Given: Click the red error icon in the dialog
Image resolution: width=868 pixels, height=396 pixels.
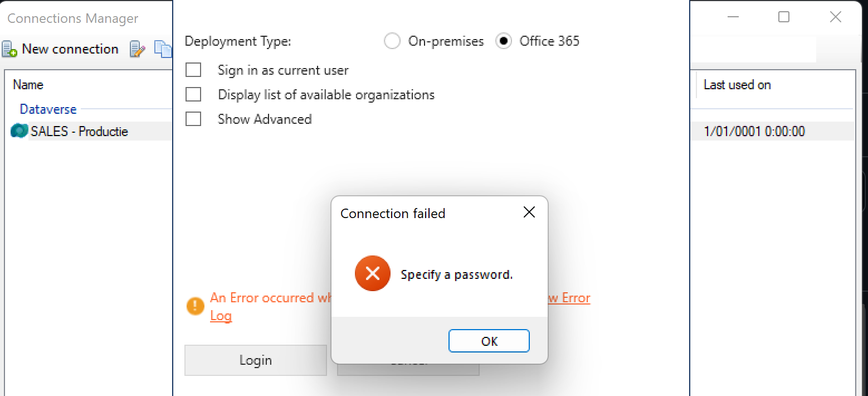Looking at the screenshot, I should [x=372, y=273].
